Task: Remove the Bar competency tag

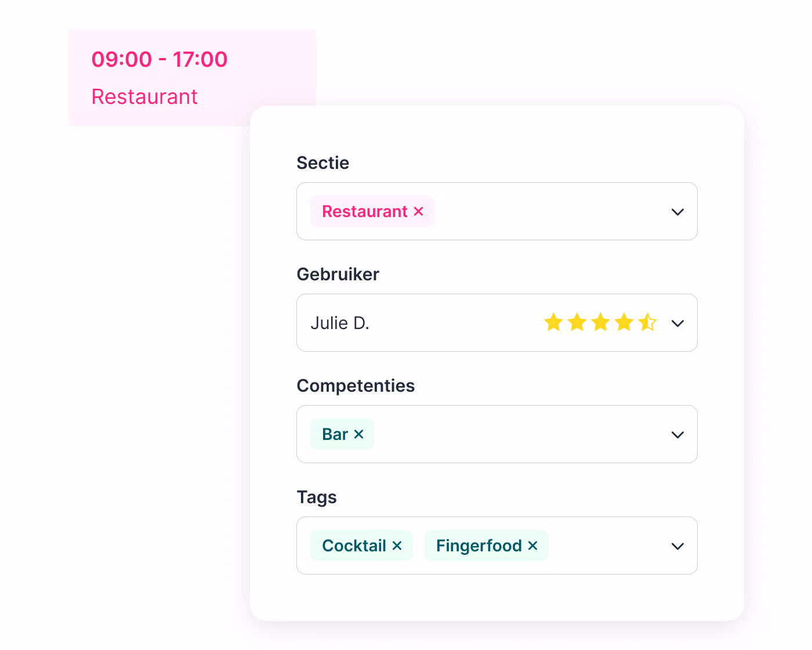Action: (x=358, y=434)
